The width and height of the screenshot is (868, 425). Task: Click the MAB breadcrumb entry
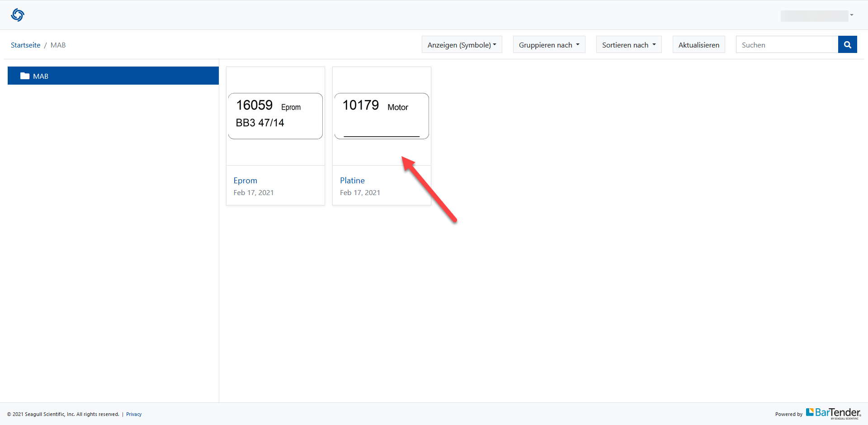58,45
